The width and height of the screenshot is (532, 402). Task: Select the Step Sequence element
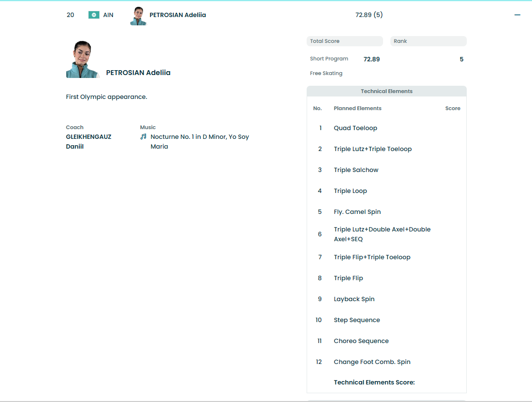[357, 320]
